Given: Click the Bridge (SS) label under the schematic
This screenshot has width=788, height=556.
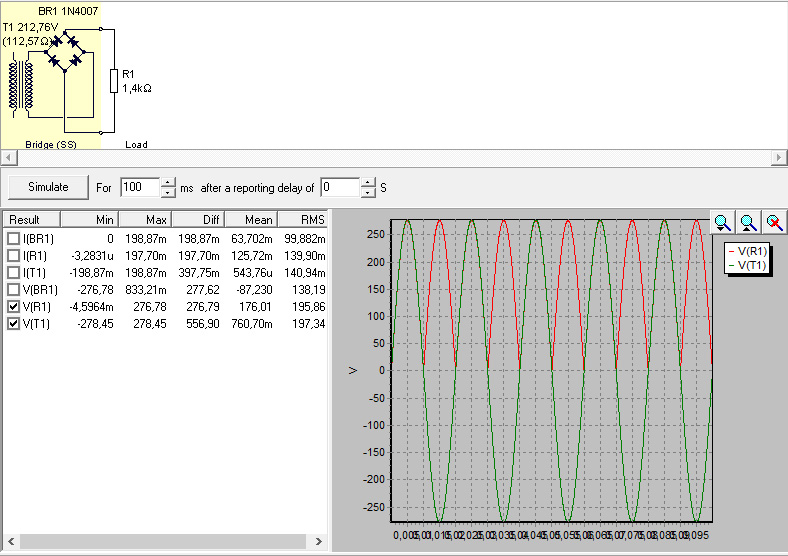Looking at the screenshot, I should pyautogui.click(x=50, y=145).
